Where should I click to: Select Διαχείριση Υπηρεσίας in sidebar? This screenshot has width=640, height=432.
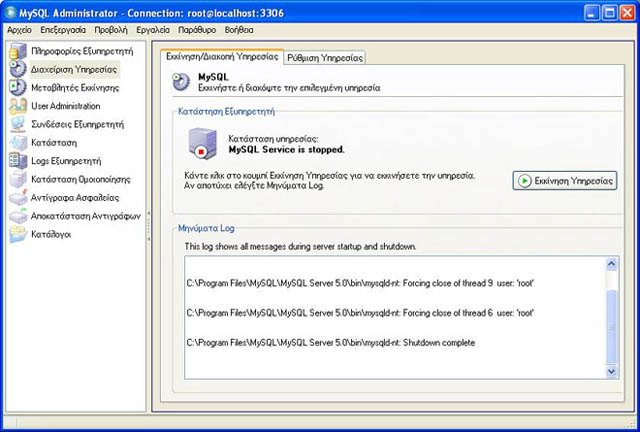click(x=74, y=69)
